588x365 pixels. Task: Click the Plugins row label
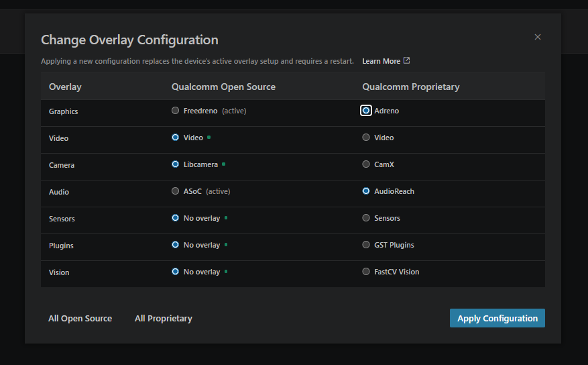coord(61,246)
